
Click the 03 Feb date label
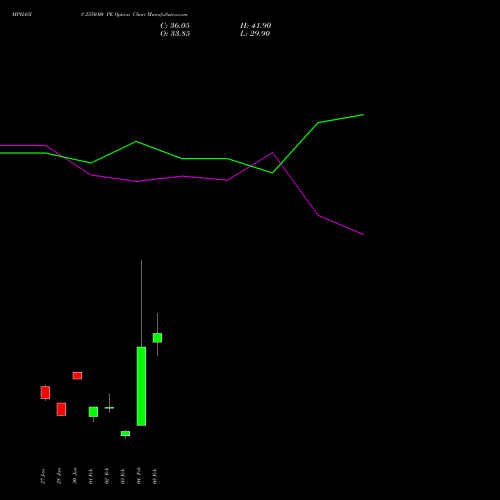pyautogui.click(x=123, y=476)
